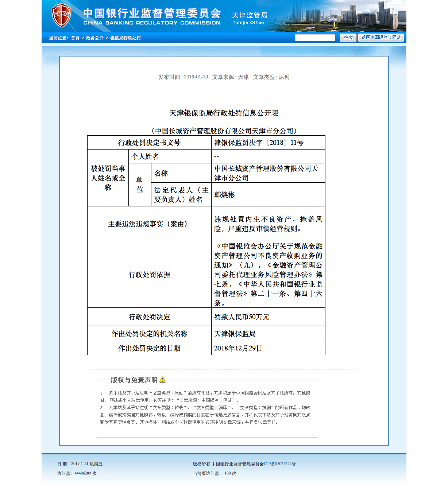The height and width of the screenshot is (485, 448).
Task: Click the company name cell in table
Action: pyautogui.click(x=268, y=173)
